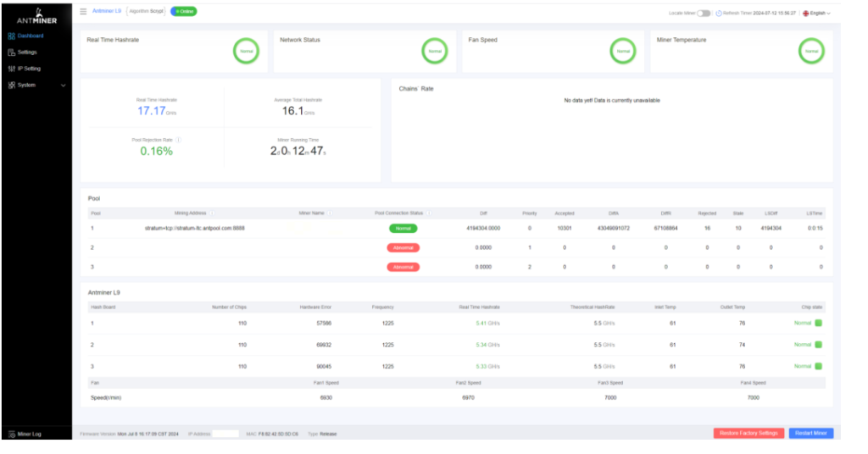
Task: Click green chip state square for board 2
Action: tap(819, 345)
